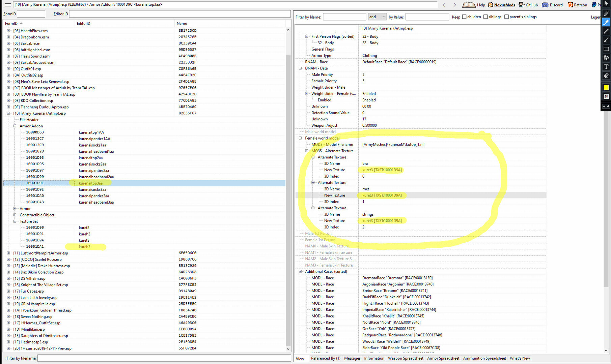Screen dimensions: 611x364
Task: Select the arrow drawing tool
Action: tap(606, 40)
